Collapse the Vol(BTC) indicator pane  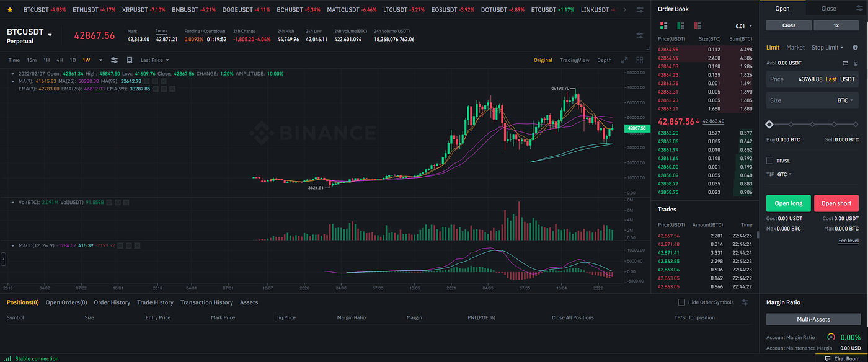pyautogui.click(x=14, y=202)
